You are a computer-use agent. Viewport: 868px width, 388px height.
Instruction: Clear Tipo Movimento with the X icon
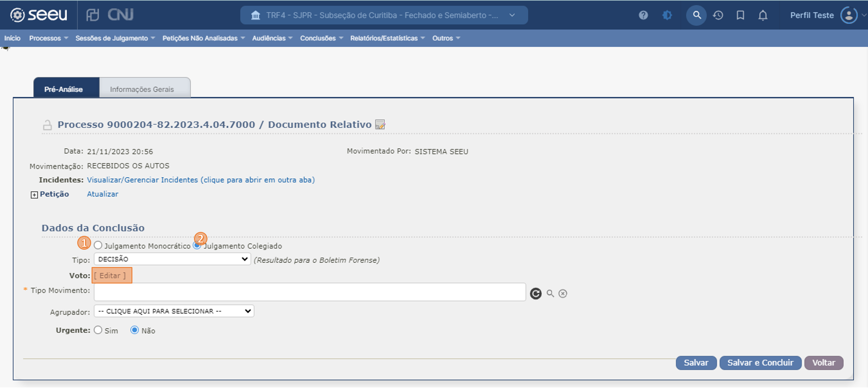tap(563, 293)
